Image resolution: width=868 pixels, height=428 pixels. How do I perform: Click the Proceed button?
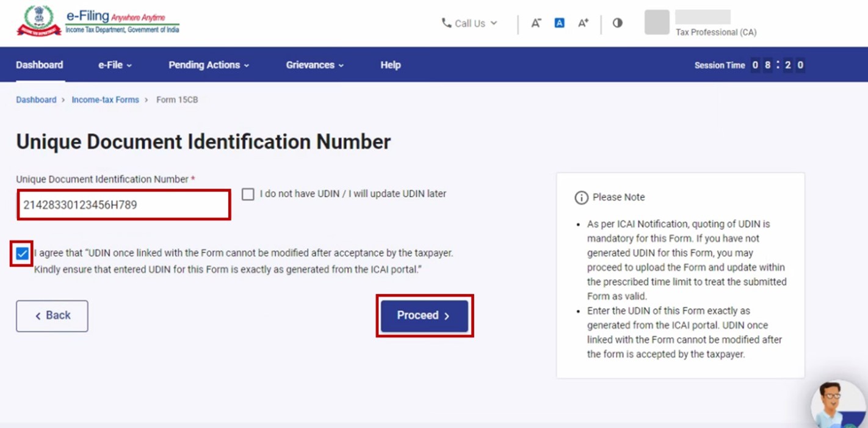tap(424, 316)
